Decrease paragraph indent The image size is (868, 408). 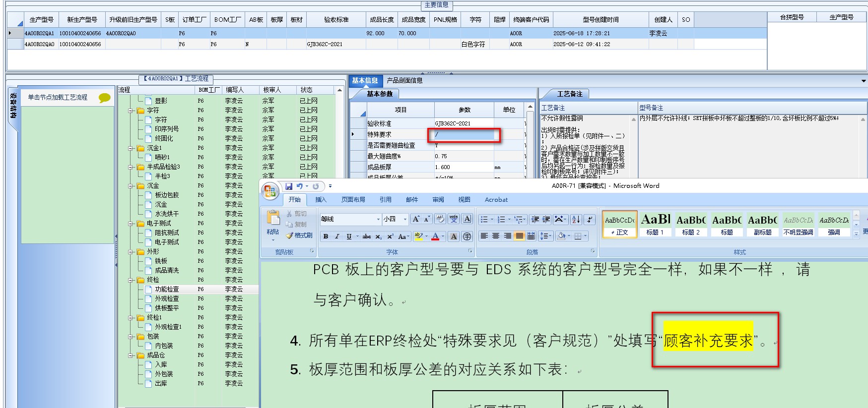[x=535, y=220]
